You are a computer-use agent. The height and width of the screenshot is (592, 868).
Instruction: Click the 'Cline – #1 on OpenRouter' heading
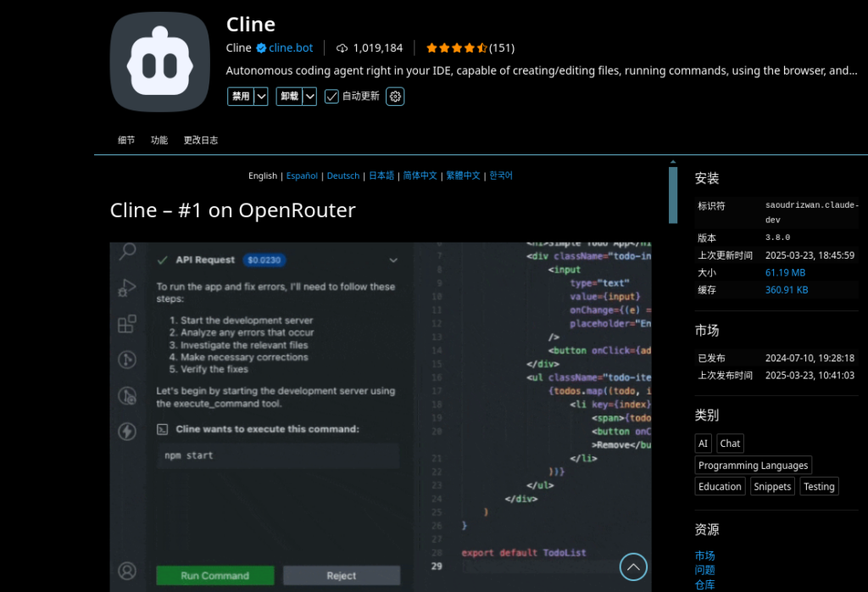coord(232,210)
